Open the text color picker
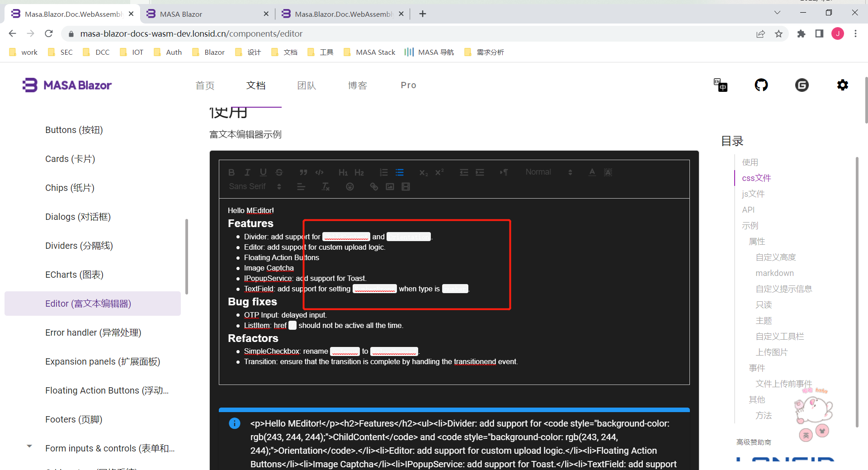 [592, 172]
